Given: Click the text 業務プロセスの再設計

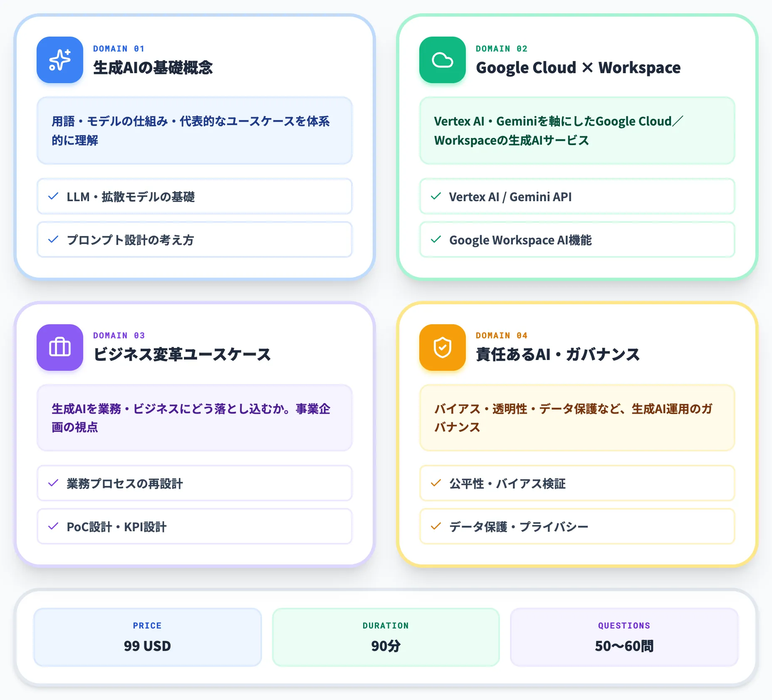Looking at the screenshot, I should 125,483.
